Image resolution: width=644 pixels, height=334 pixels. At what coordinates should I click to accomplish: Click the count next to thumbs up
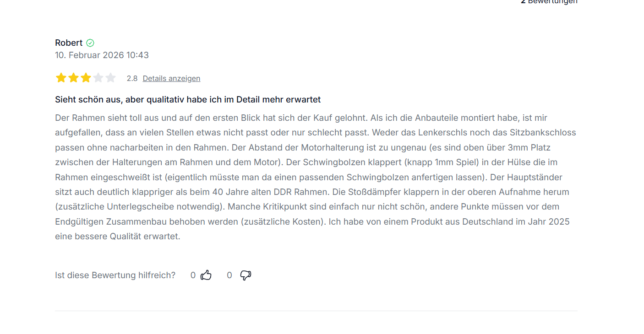click(x=193, y=275)
